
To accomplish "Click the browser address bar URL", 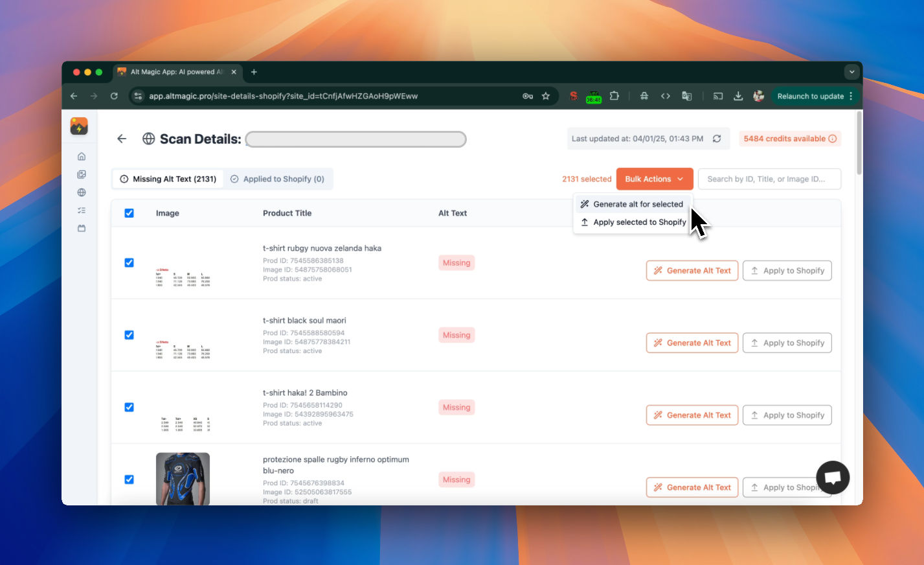I will click(283, 96).
